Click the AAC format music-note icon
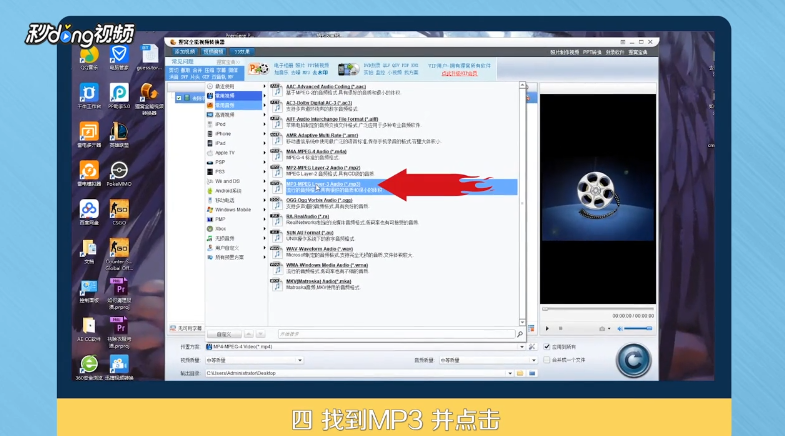The height and width of the screenshot is (436, 785). pos(276,90)
